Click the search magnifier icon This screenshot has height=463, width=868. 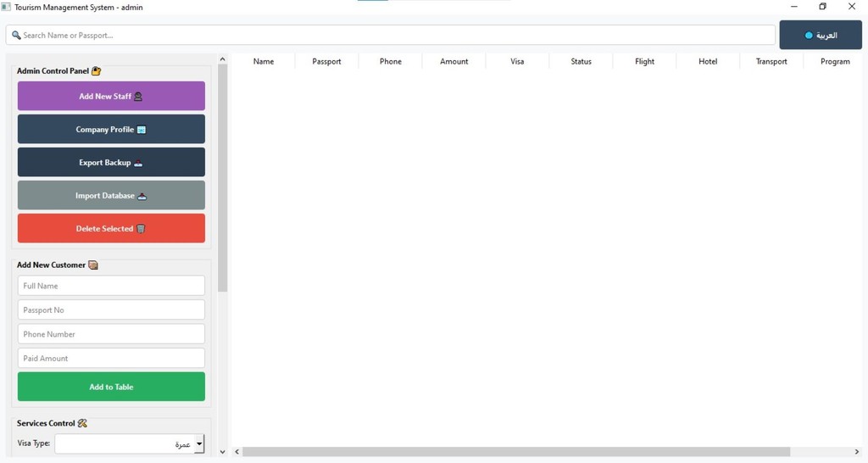tap(16, 35)
